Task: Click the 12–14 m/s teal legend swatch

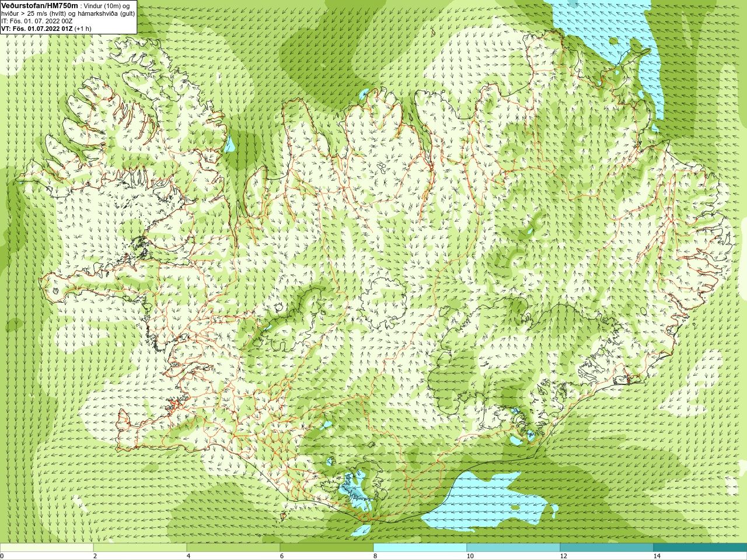Action: tap(607, 548)
